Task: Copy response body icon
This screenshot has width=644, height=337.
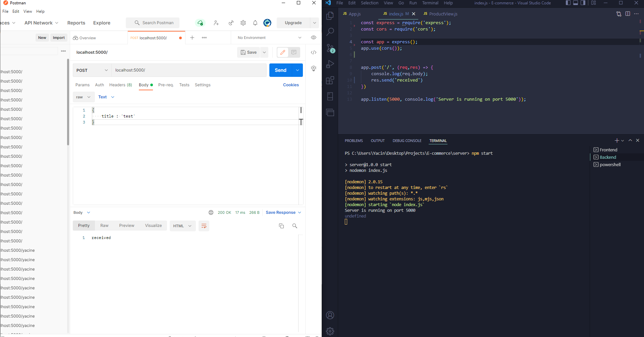Action: tap(281, 226)
